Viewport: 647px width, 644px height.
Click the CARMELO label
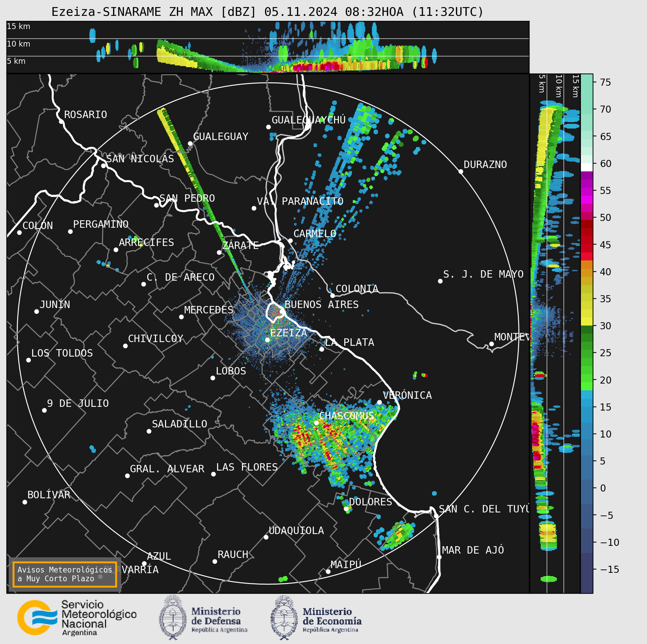pyautogui.click(x=315, y=234)
